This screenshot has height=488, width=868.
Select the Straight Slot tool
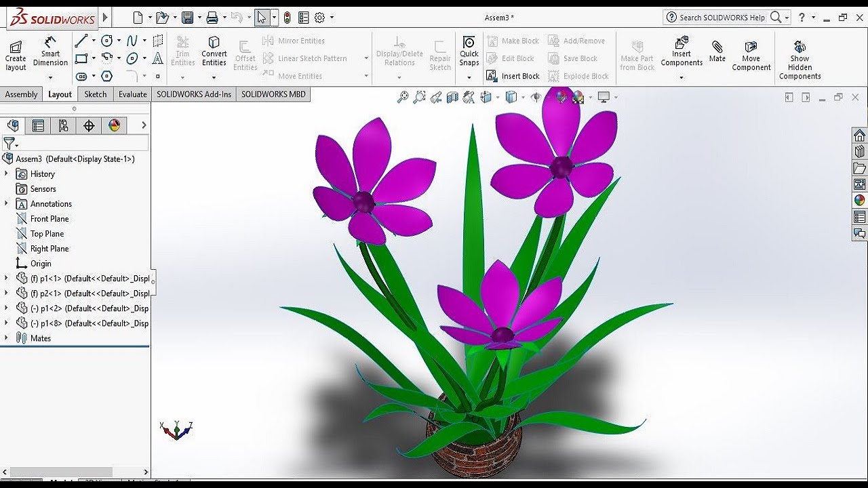click(x=81, y=76)
